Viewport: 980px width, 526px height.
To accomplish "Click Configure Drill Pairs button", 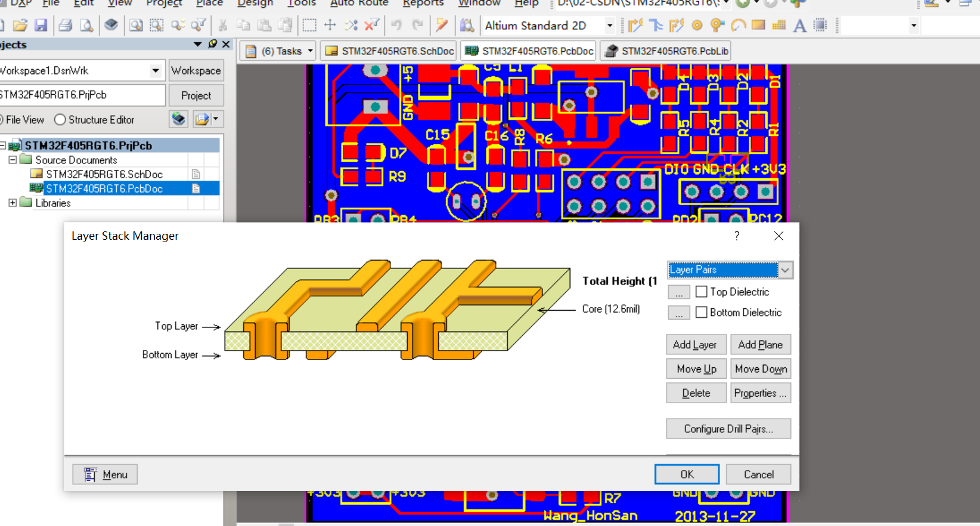I will (728, 429).
